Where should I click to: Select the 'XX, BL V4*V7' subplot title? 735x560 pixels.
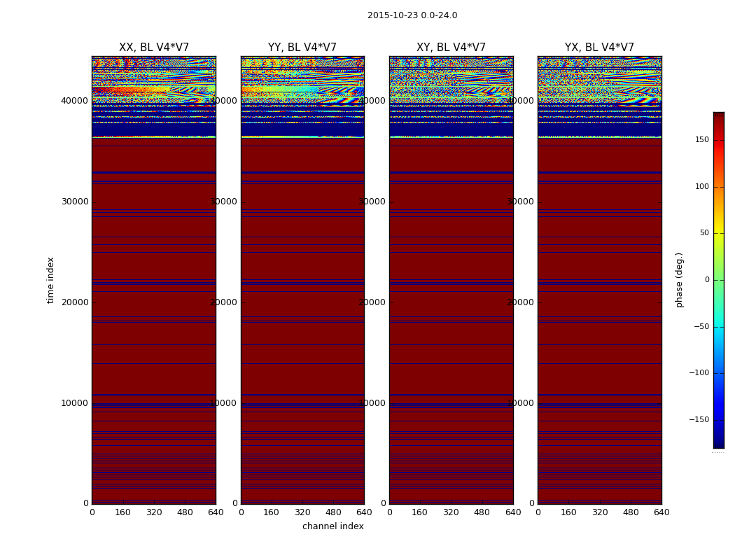[x=154, y=48]
